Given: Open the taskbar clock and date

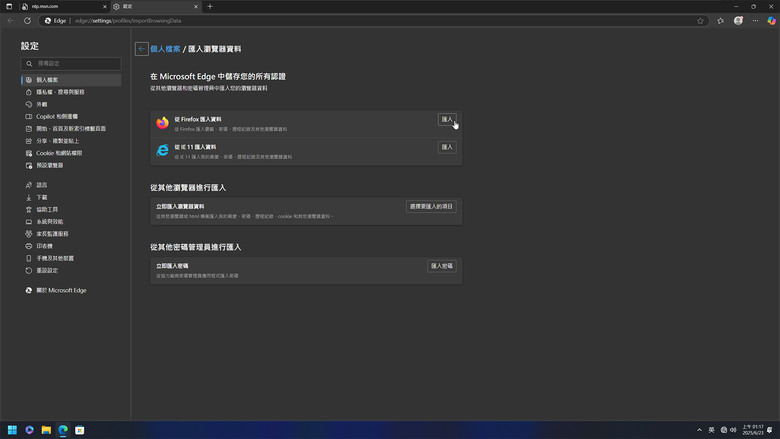Looking at the screenshot, I should coord(753,430).
